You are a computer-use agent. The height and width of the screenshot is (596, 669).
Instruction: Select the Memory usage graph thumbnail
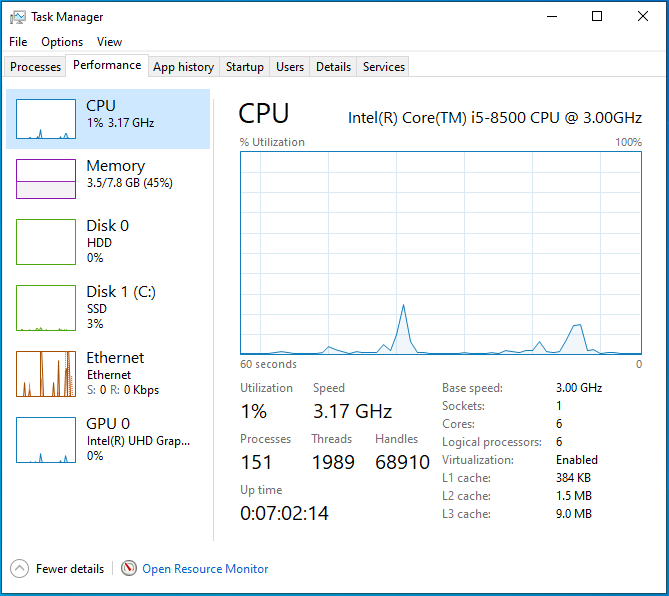pyautogui.click(x=46, y=179)
